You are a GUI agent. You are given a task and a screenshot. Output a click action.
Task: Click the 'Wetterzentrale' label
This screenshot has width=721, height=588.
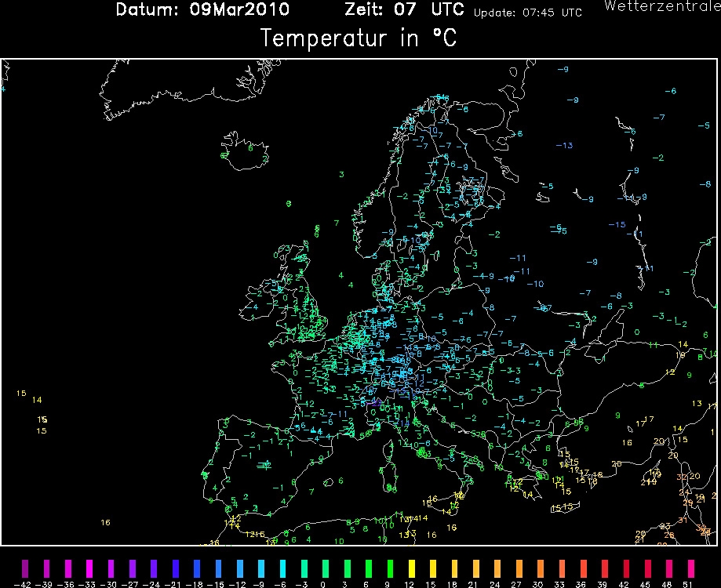coord(662,6)
